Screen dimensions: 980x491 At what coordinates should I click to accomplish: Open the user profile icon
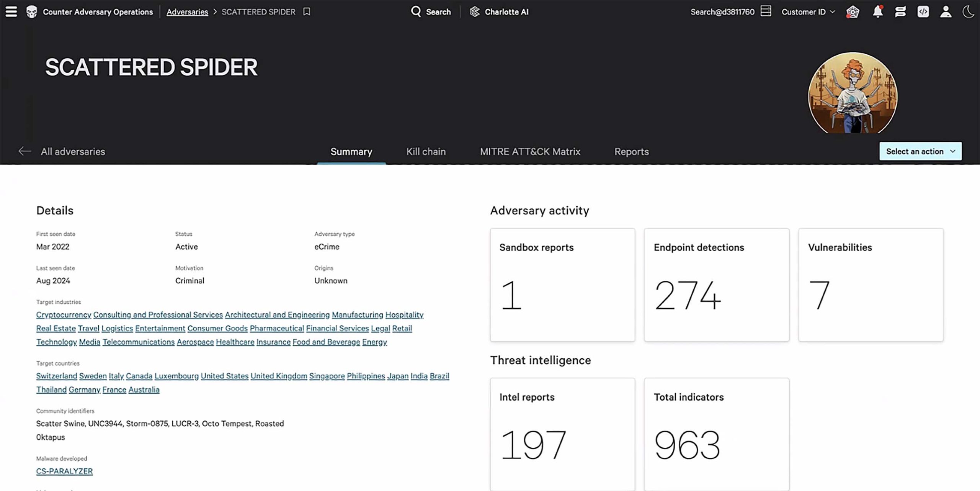tap(946, 11)
